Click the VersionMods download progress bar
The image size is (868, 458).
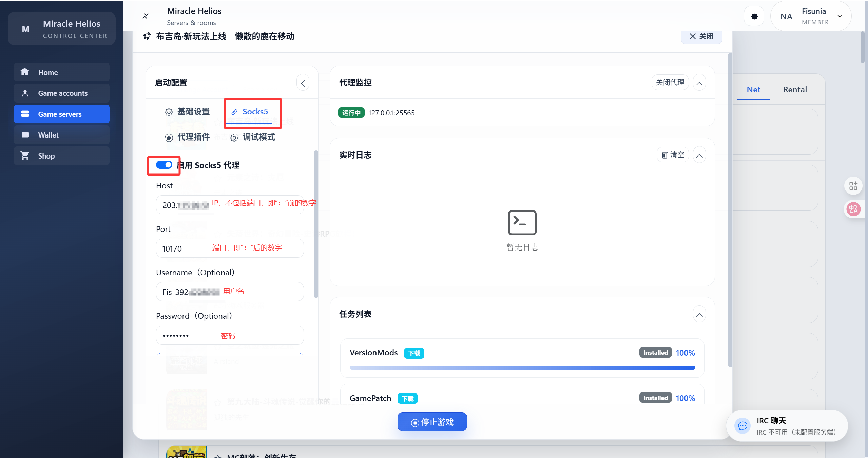(x=522, y=367)
